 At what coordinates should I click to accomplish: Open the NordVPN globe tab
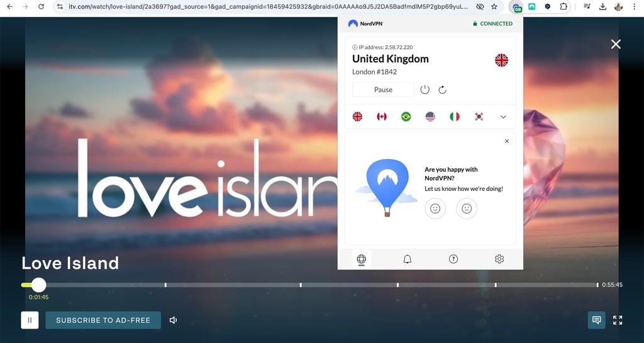362,259
